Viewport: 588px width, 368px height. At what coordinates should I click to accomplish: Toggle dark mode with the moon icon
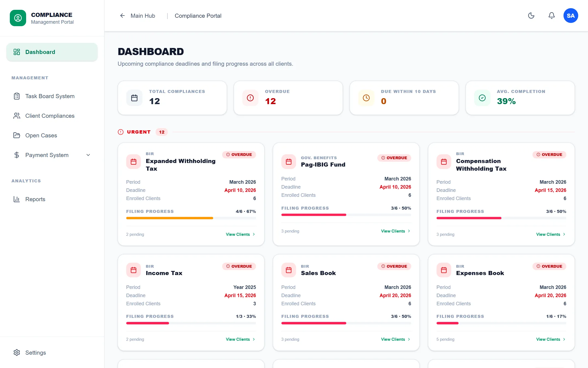click(531, 16)
